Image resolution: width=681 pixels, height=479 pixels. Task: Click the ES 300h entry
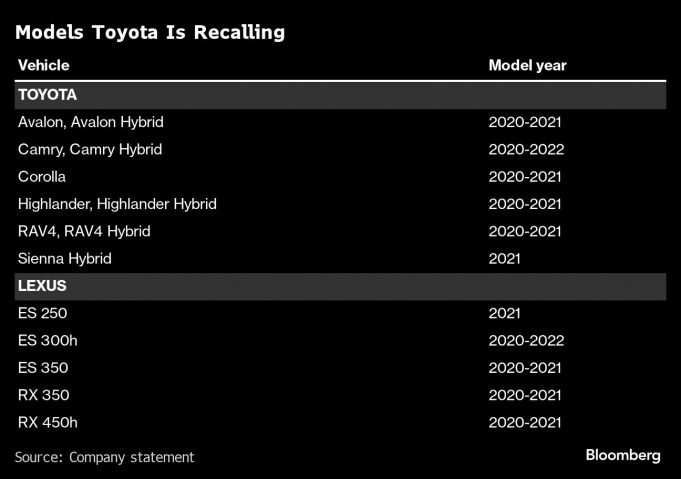click(47, 340)
